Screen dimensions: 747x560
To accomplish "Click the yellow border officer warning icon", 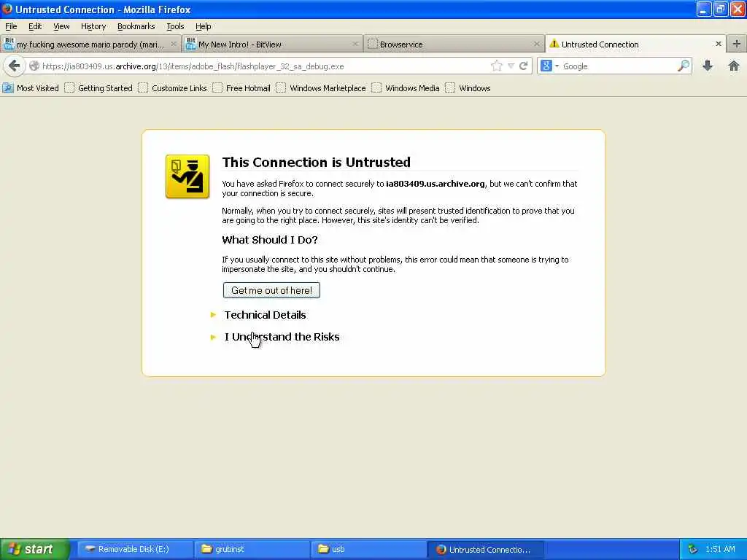I will point(187,176).
